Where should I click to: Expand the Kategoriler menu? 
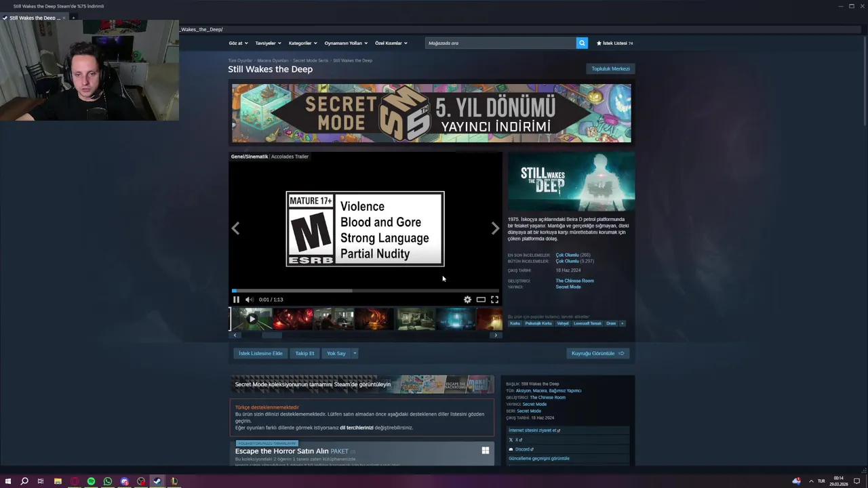[x=302, y=43]
